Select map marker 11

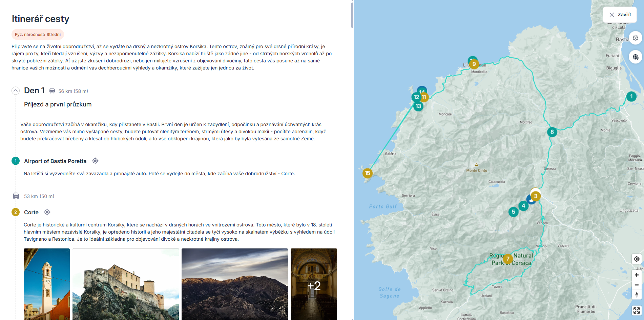424,97
